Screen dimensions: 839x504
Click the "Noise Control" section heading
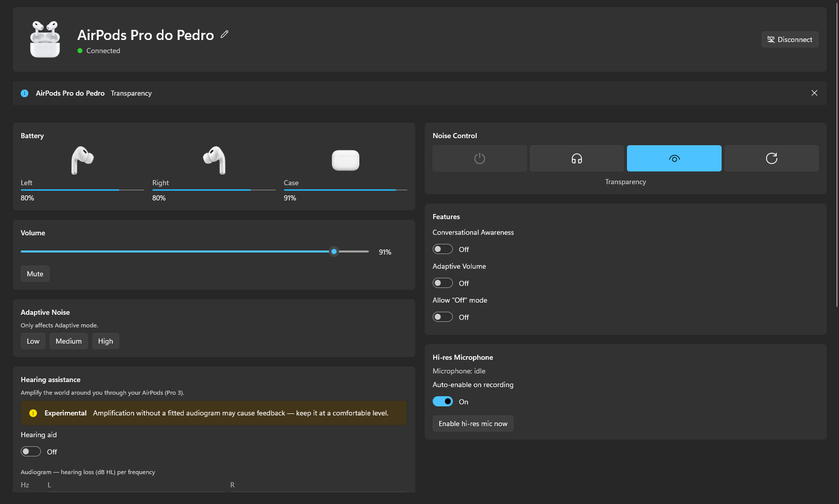tap(455, 136)
